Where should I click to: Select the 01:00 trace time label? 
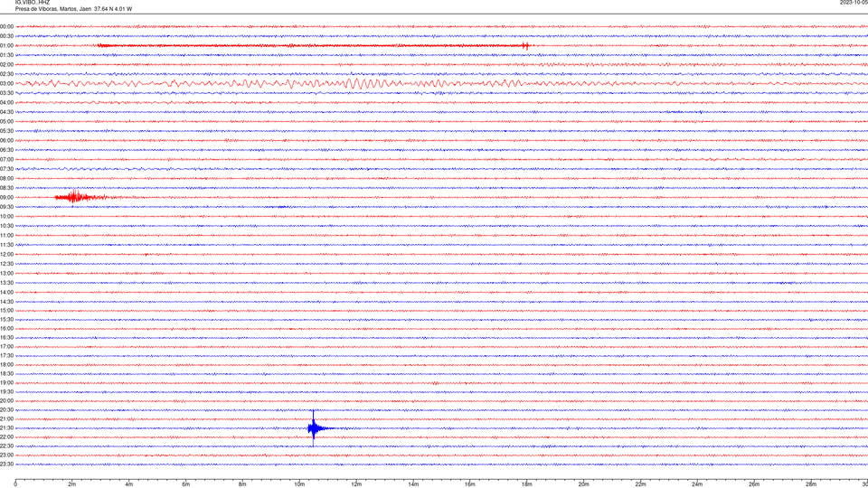(x=6, y=45)
